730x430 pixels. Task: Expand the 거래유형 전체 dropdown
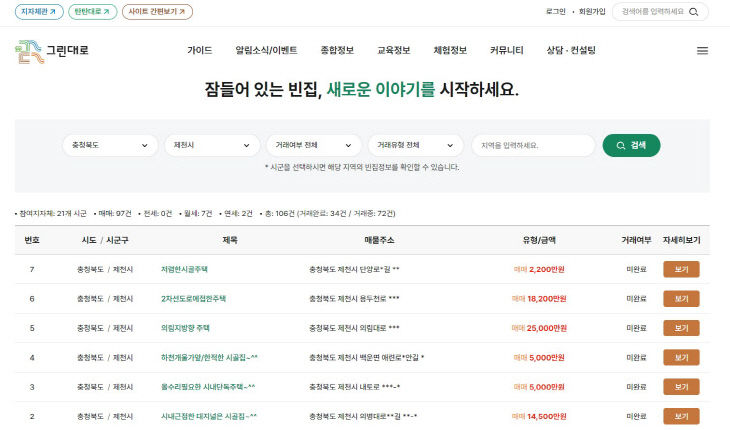point(416,145)
